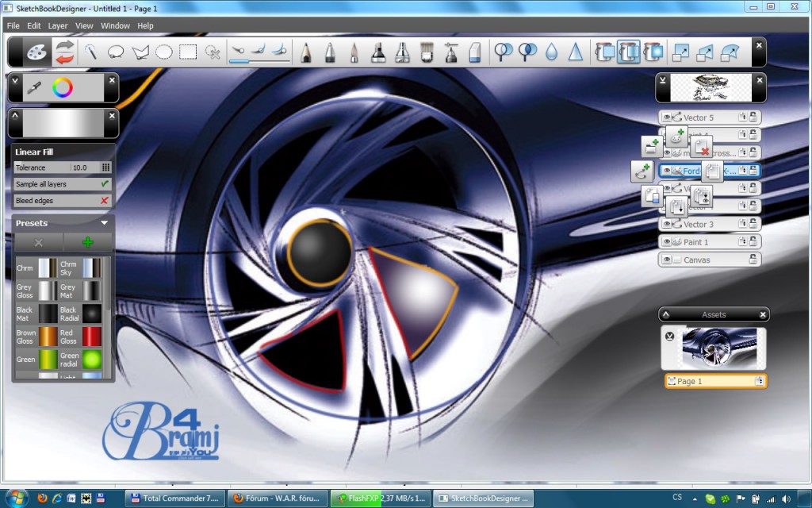Open the color palette tool
The width and height of the screenshot is (812, 508).
[x=35, y=52]
